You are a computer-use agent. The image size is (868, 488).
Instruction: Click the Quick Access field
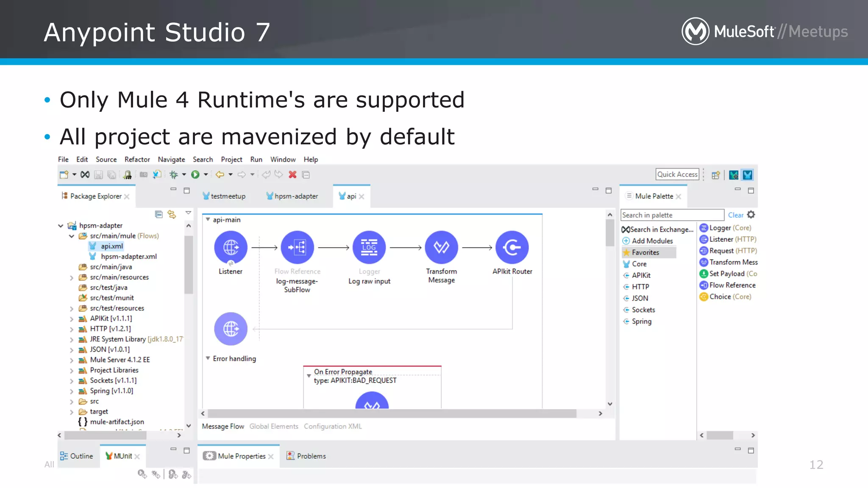(677, 174)
